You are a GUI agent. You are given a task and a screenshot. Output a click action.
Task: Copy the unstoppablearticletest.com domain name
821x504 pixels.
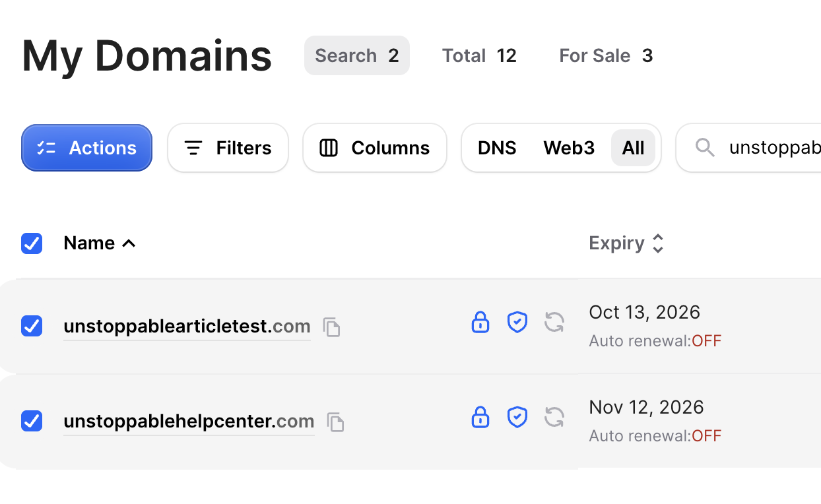331,327
